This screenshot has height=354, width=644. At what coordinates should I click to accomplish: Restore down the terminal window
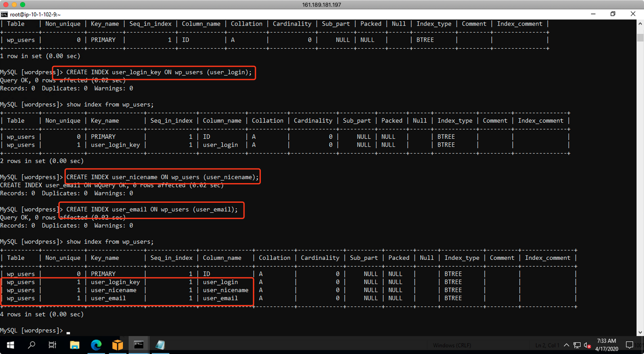tap(613, 14)
